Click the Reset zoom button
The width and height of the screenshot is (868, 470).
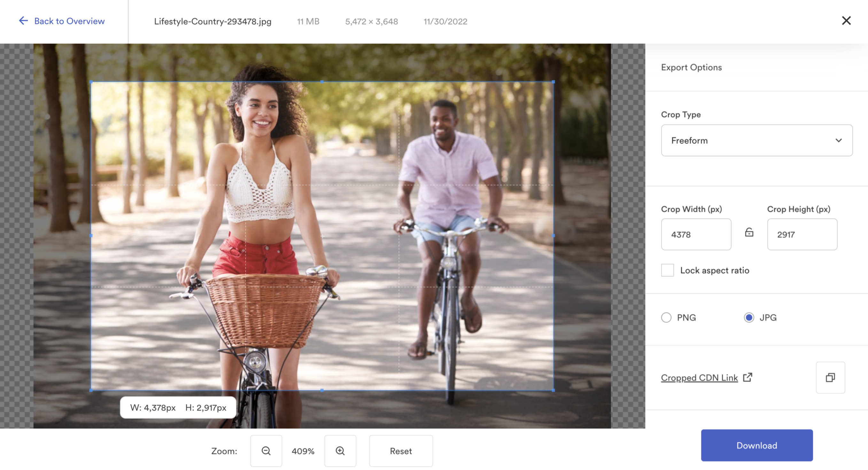tap(400, 451)
